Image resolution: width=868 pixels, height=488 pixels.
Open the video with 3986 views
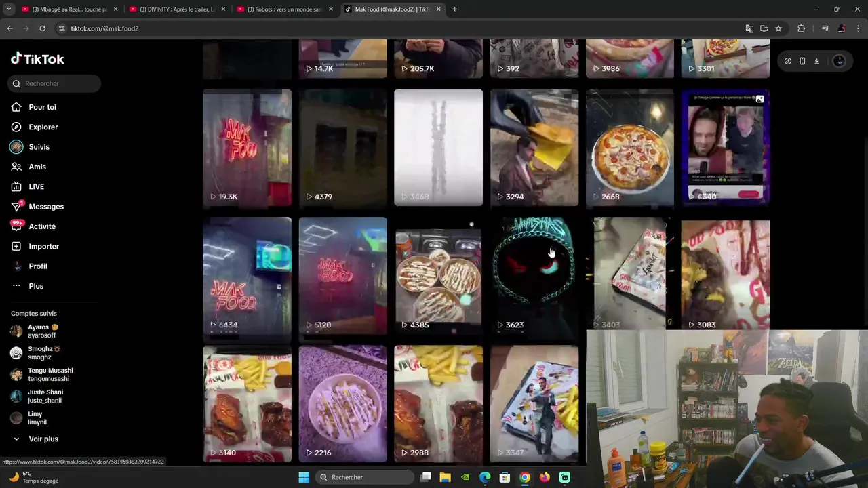click(630, 58)
